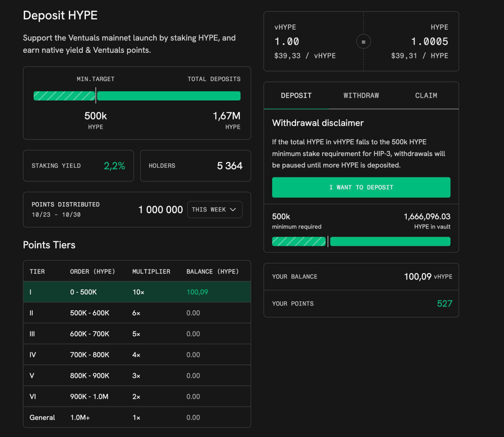Click the chevron in THIS WEEK selector
This screenshot has width=504, height=437.
(x=233, y=210)
